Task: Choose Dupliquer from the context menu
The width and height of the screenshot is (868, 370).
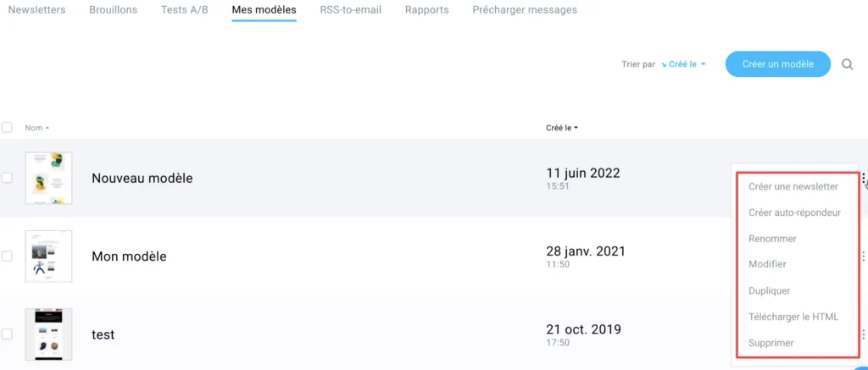Action: point(769,291)
